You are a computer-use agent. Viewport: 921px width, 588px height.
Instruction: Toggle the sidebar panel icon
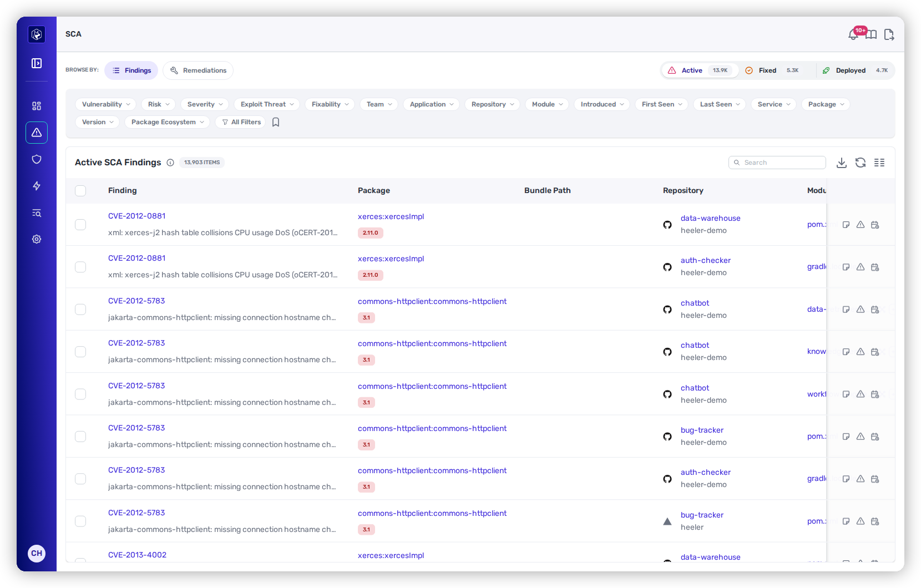coord(37,63)
